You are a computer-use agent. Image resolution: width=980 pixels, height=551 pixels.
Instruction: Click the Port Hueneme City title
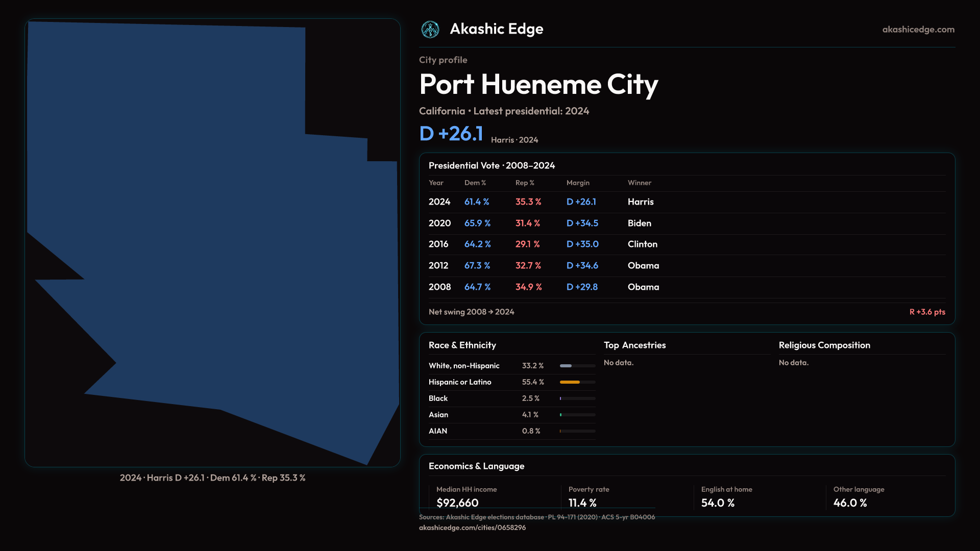[538, 84]
